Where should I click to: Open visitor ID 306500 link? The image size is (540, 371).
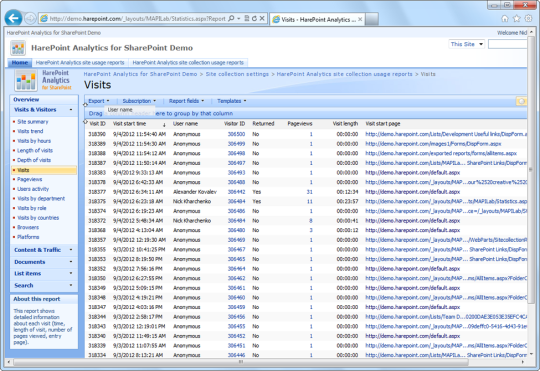point(236,134)
